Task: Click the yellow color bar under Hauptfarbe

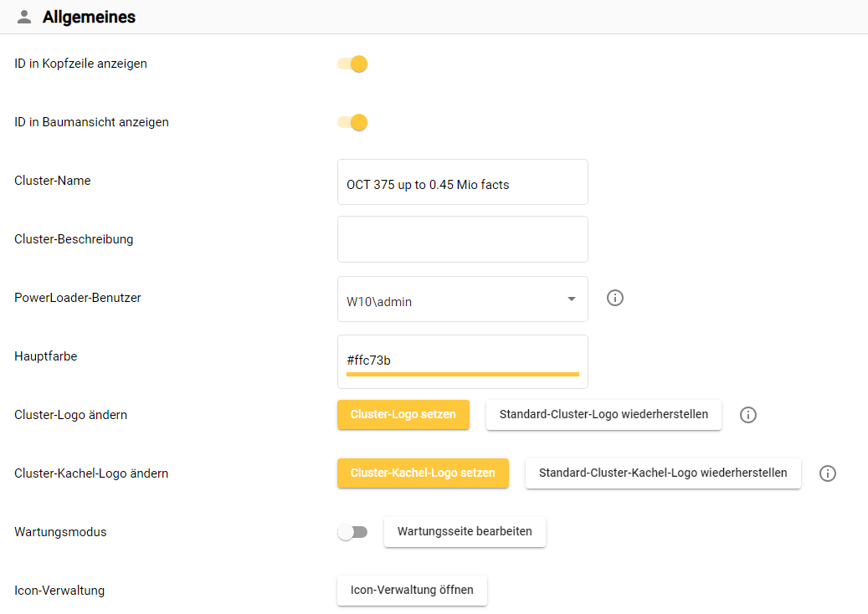Action: tap(462, 374)
